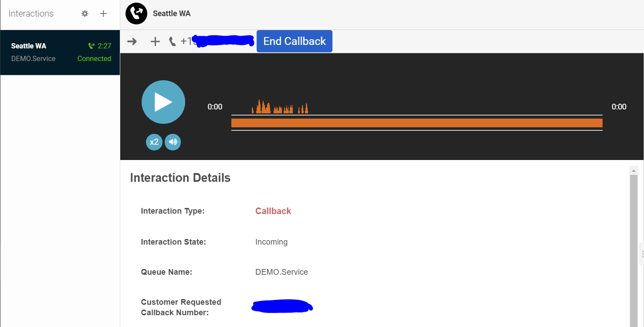Click the scroll up arrow in Interaction Details
644x327 pixels.
coord(634,170)
